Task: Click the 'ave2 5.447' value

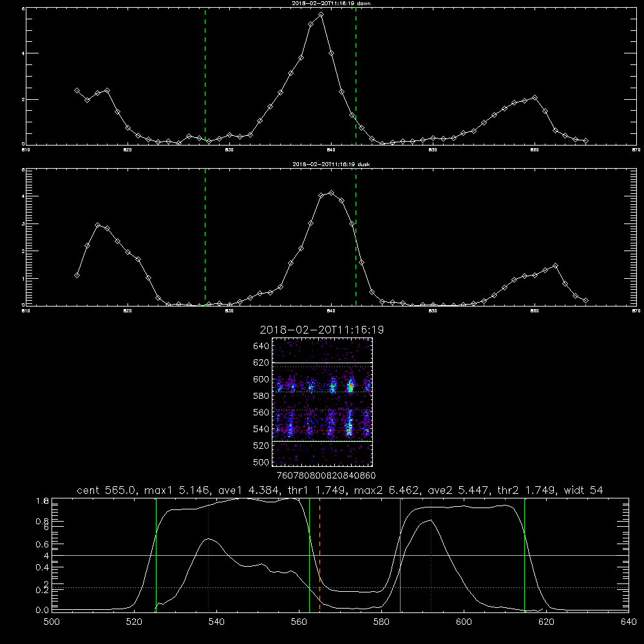Action: point(459,490)
